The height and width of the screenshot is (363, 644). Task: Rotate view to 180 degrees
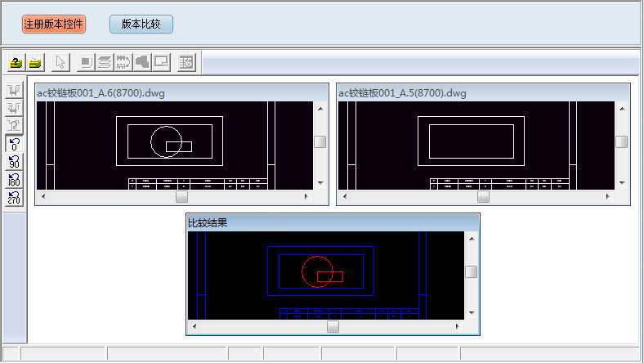14,180
